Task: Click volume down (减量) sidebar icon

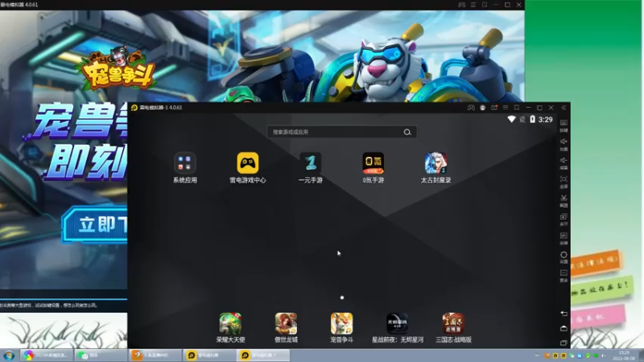Action: pos(563,163)
